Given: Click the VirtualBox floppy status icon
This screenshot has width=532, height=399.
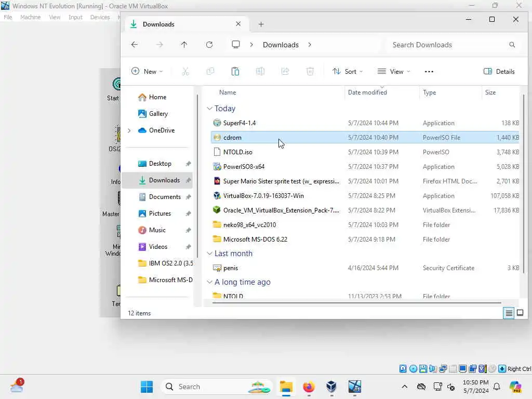Looking at the screenshot, I should tap(423, 369).
